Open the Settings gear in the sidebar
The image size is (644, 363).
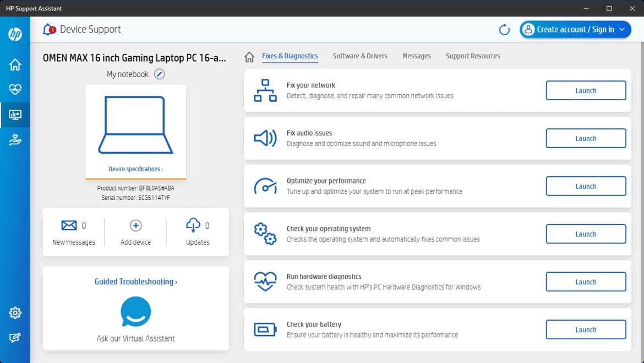[15, 313]
